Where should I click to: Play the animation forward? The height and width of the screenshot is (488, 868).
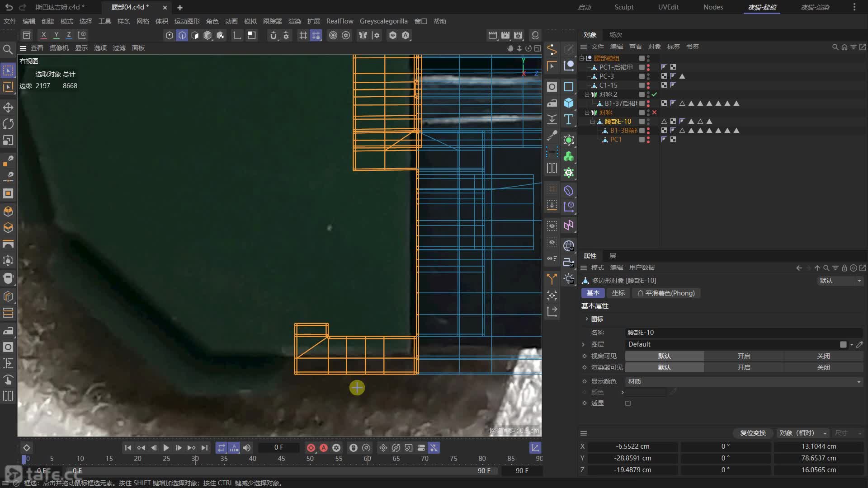coord(166,448)
